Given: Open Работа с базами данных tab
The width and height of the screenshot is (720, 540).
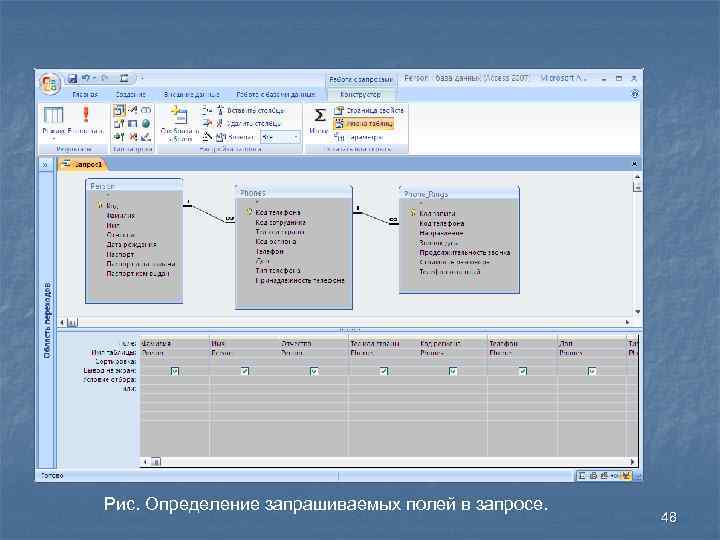Looking at the screenshot, I should [276, 94].
